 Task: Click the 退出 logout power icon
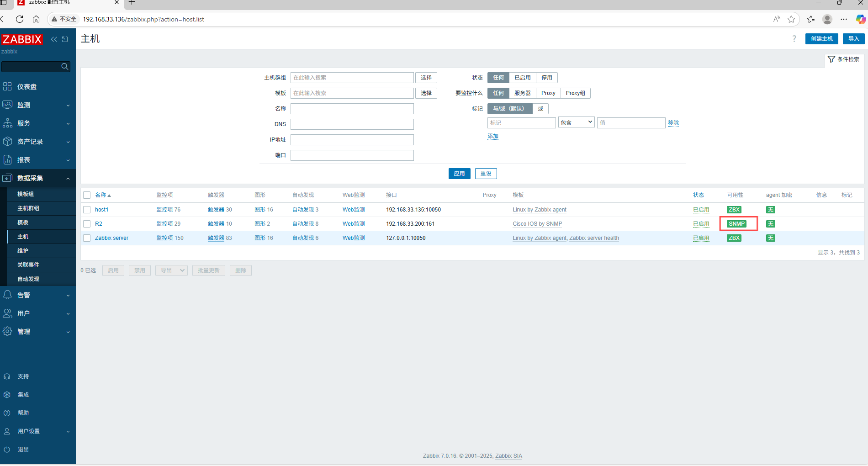7,450
